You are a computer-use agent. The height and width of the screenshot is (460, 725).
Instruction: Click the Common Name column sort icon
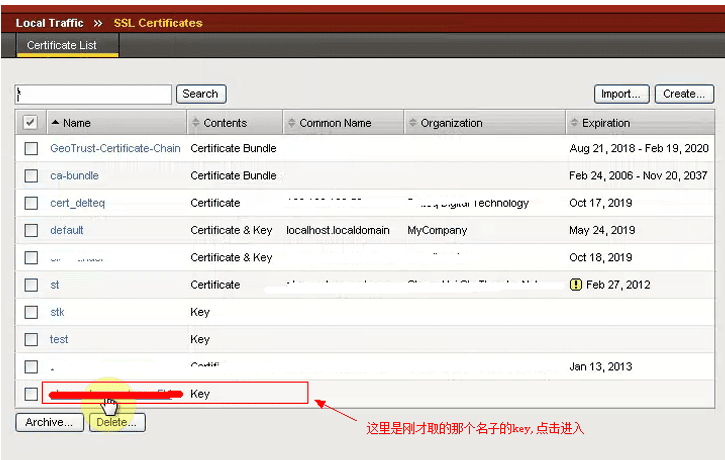click(291, 123)
